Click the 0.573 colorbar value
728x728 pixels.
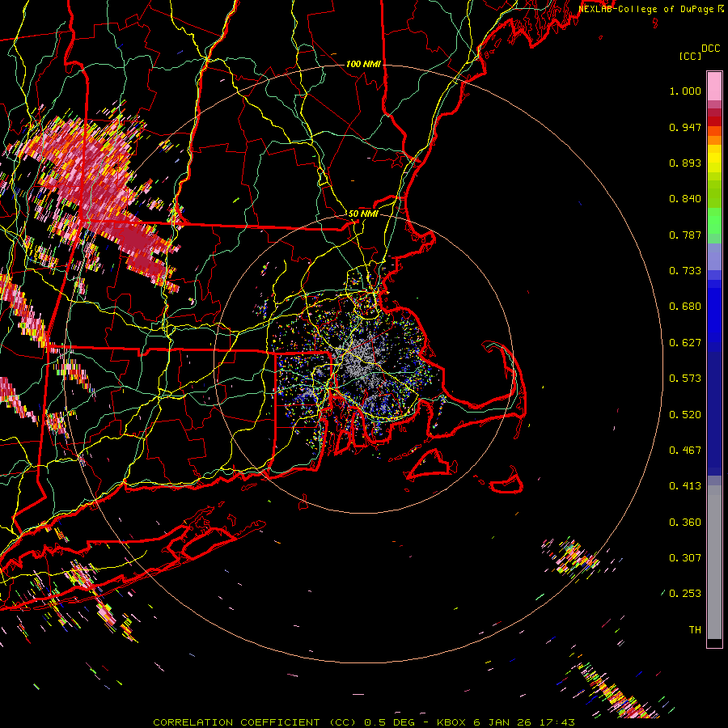click(x=685, y=379)
